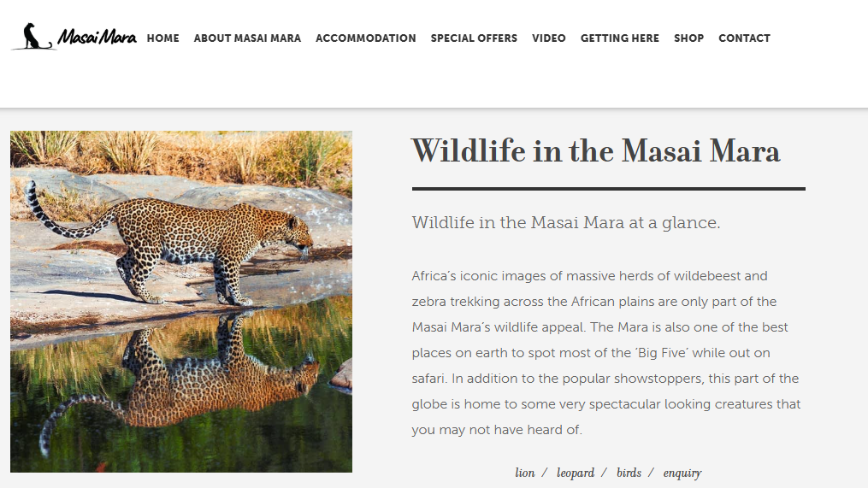The height and width of the screenshot is (488, 868).
Task: Click the Masai Mara handwritten wordmark
Action: 97,38
